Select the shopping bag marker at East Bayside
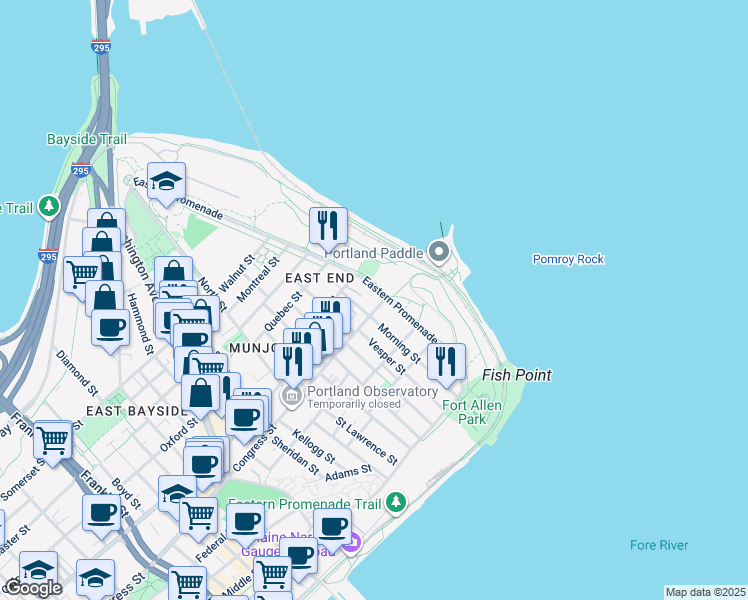This screenshot has width=748, height=600. (200, 394)
